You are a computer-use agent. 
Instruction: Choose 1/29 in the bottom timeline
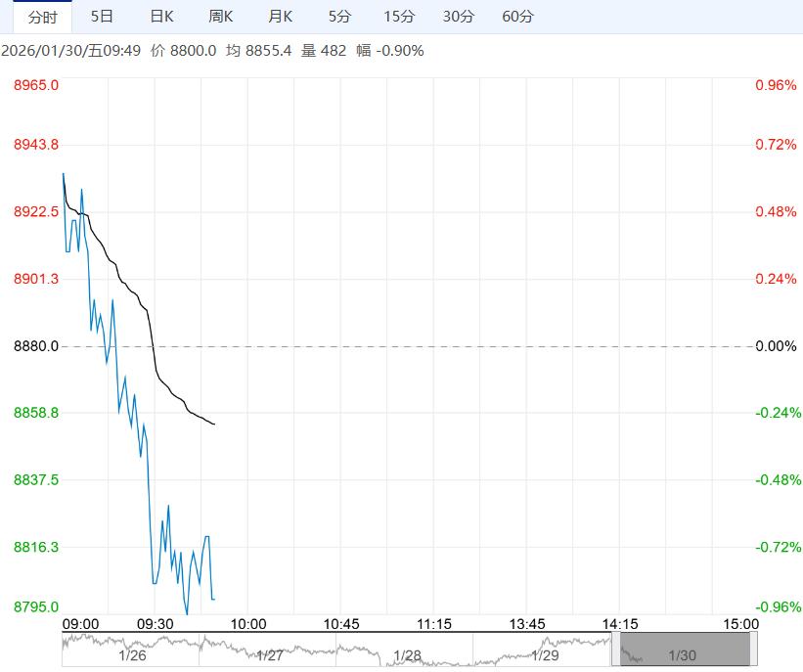[545, 654]
